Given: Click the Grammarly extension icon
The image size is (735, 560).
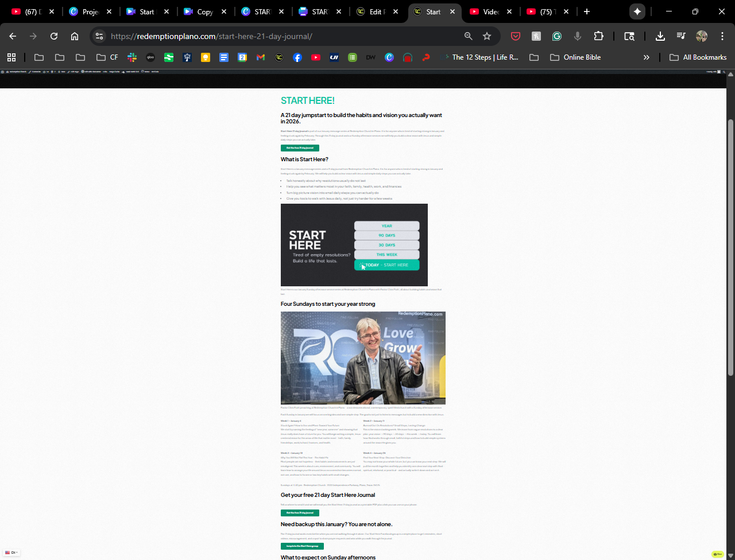Looking at the screenshot, I should click(x=556, y=36).
